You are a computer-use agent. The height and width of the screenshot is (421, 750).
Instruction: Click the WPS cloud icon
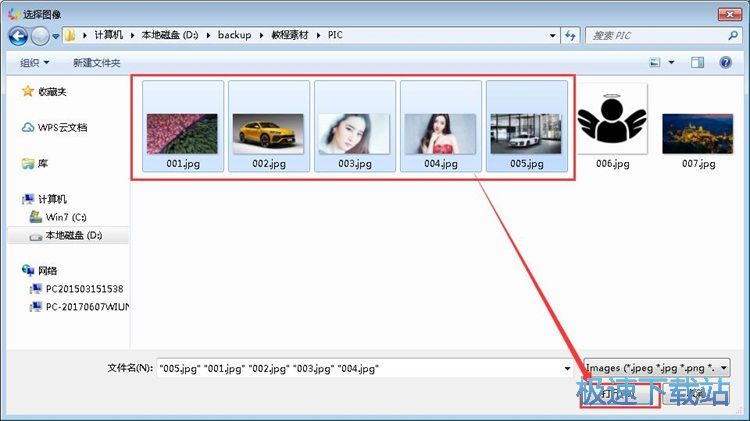point(28,127)
